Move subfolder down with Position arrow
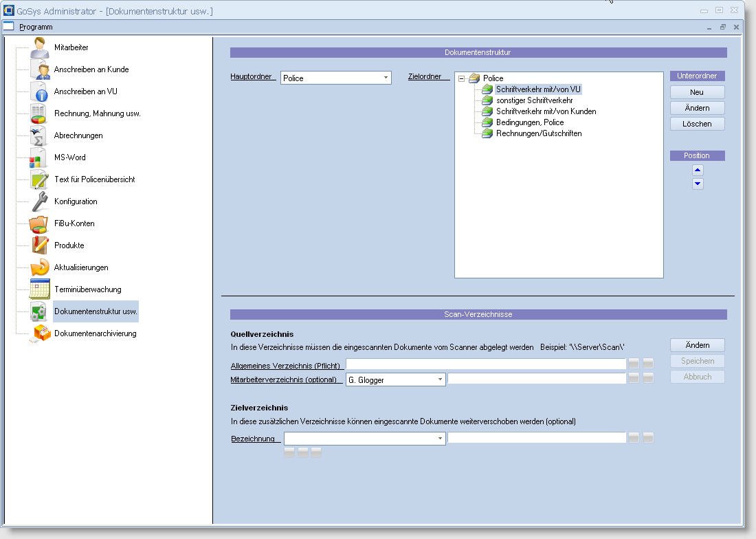The height and width of the screenshot is (539, 756). click(698, 184)
